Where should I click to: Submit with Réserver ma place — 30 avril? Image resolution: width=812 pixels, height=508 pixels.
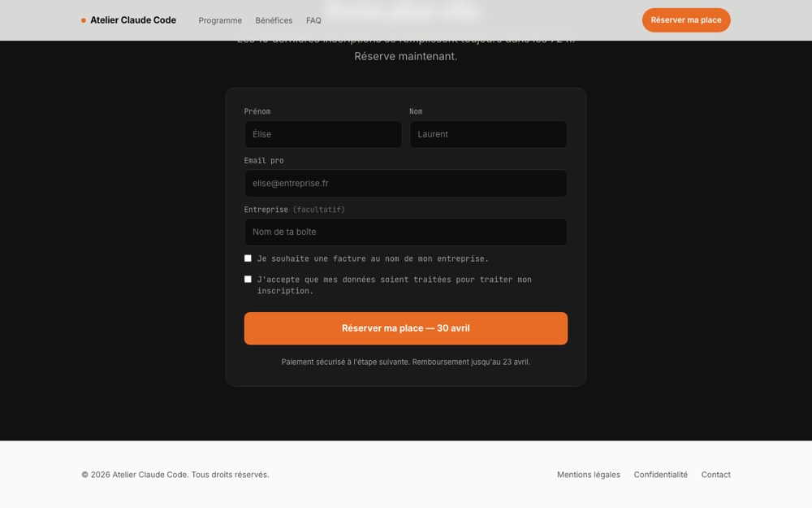(405, 328)
